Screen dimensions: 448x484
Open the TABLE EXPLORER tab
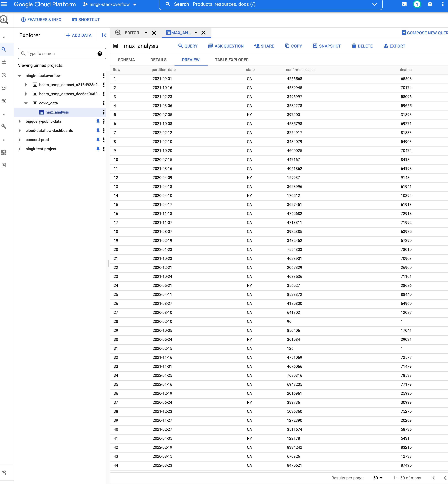[x=232, y=60]
